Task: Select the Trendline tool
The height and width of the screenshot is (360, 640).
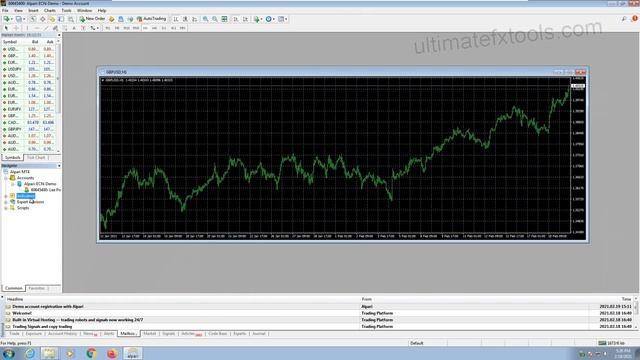Action: click(46, 28)
